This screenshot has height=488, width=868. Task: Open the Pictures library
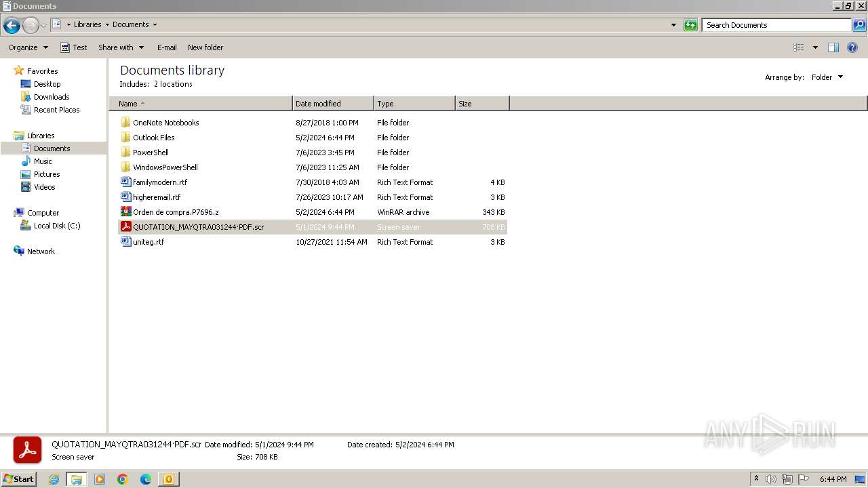click(x=47, y=174)
